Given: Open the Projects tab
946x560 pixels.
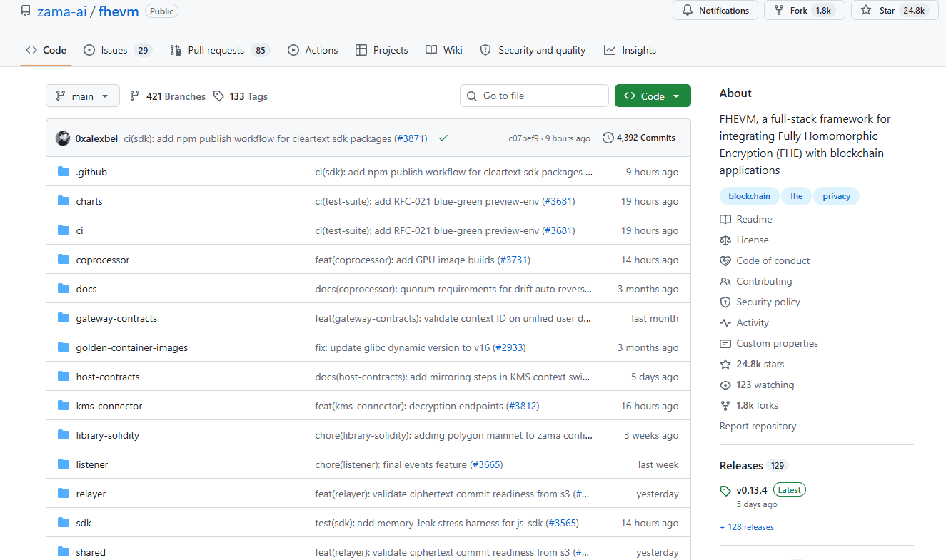Looking at the screenshot, I should click(x=381, y=50).
